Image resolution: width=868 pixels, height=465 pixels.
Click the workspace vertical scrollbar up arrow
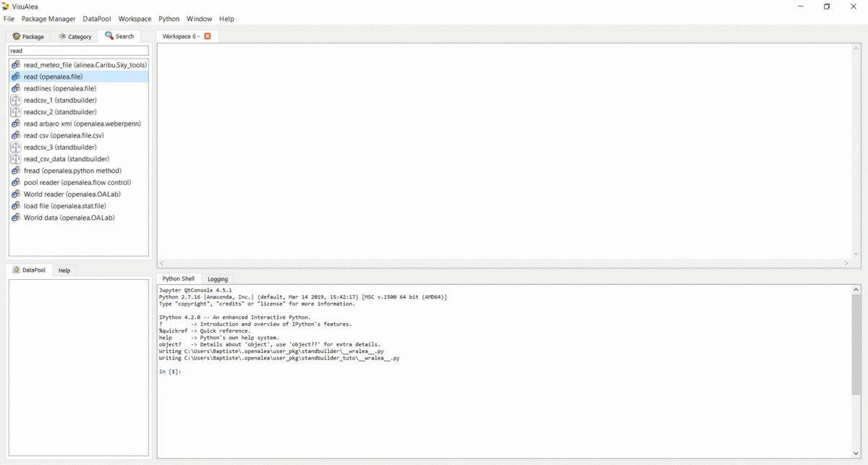tap(856, 48)
